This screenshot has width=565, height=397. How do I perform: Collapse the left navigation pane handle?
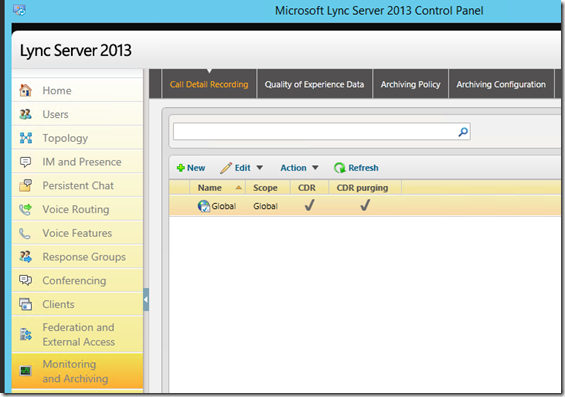(x=146, y=299)
